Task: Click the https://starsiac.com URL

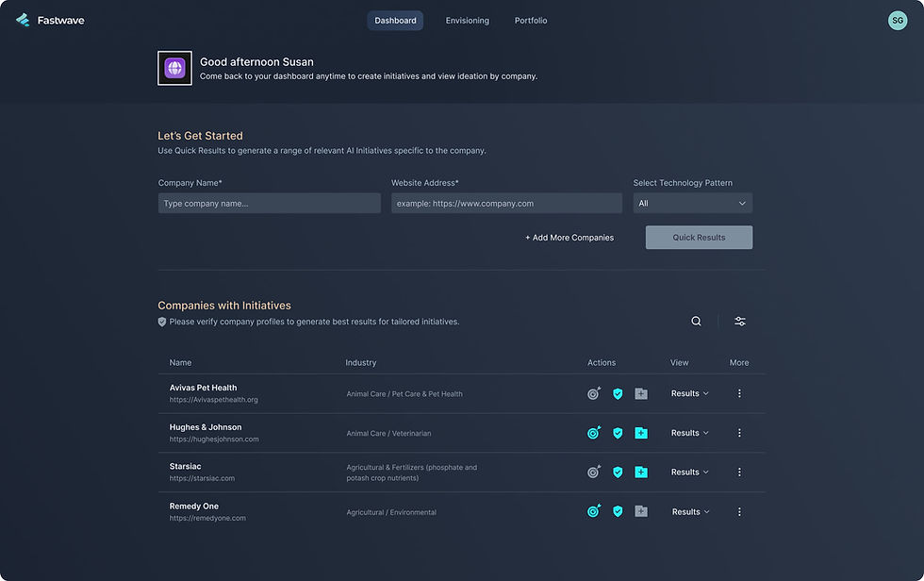Action: 202,478
